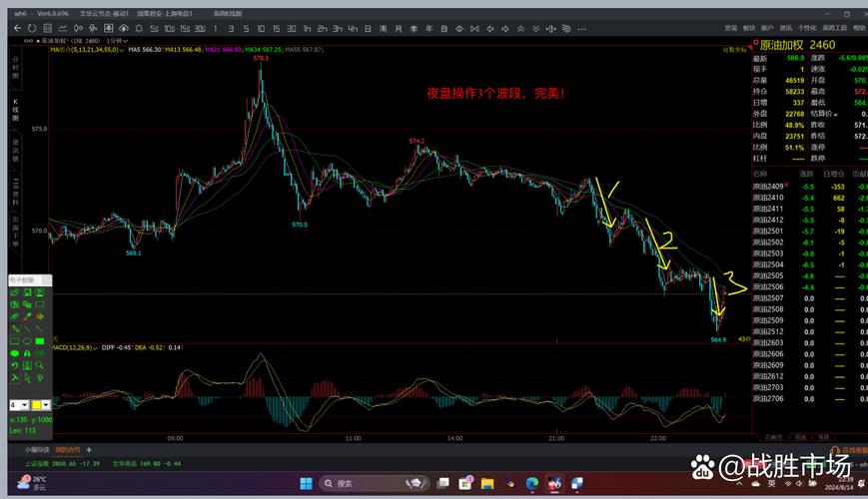Click the taskbar search box
The width and height of the screenshot is (868, 499).
coord(375,483)
